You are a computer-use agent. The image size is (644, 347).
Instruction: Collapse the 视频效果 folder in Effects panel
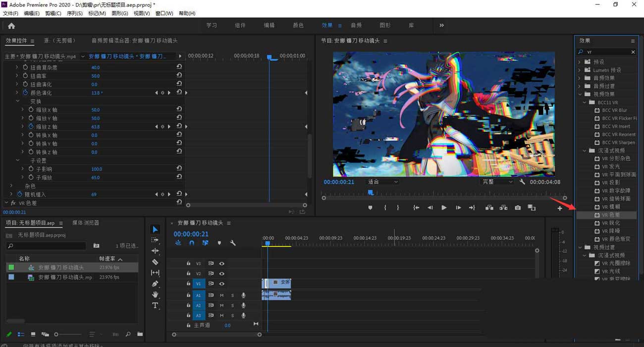coord(580,94)
